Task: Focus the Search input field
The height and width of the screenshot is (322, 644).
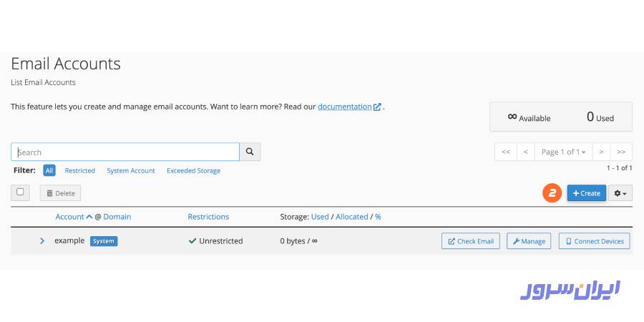Action: [125, 152]
